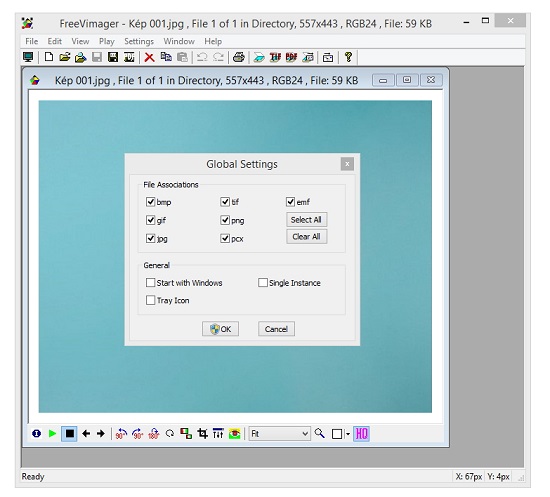Expand the background color dropdown arrow

348,434
